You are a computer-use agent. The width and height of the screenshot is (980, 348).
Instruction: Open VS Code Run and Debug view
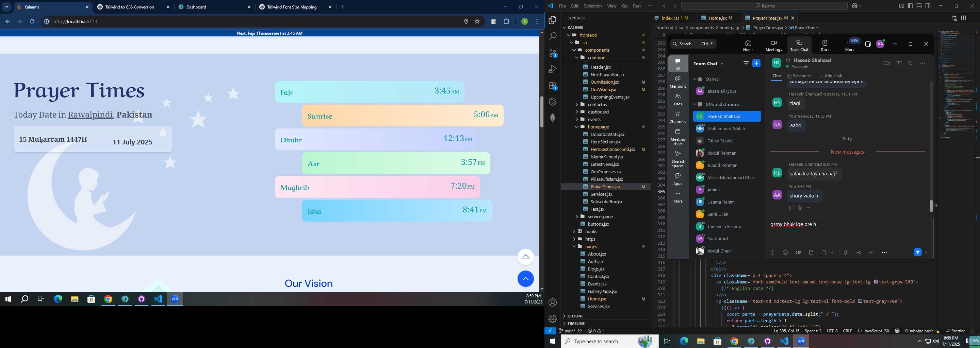click(552, 70)
